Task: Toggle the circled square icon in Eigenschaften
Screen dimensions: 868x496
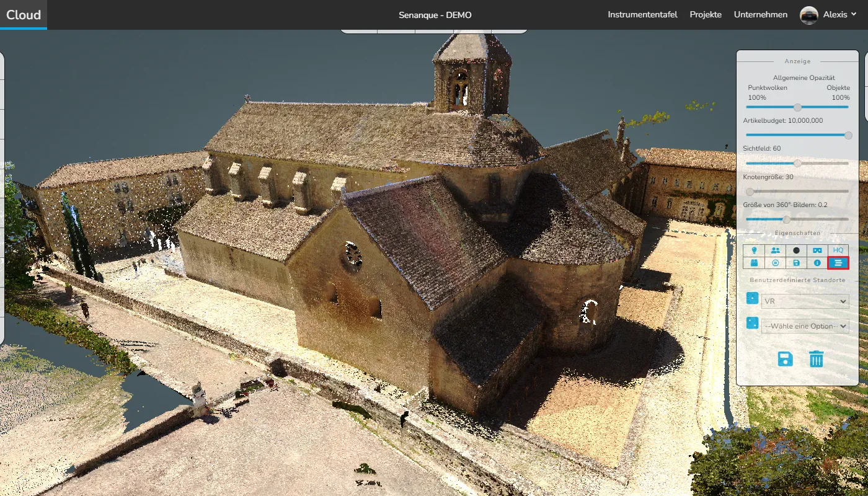Action: click(x=775, y=263)
